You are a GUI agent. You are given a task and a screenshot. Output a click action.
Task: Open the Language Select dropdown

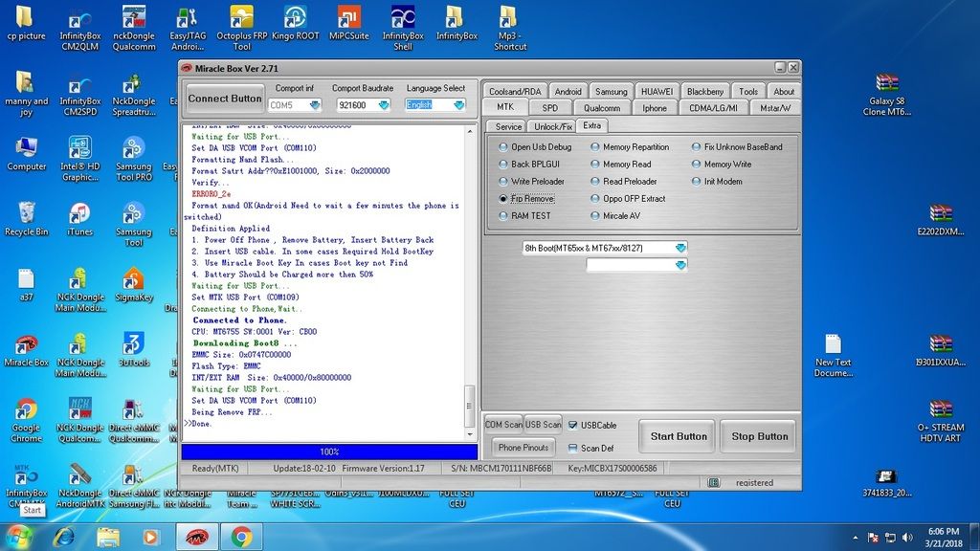coord(458,105)
